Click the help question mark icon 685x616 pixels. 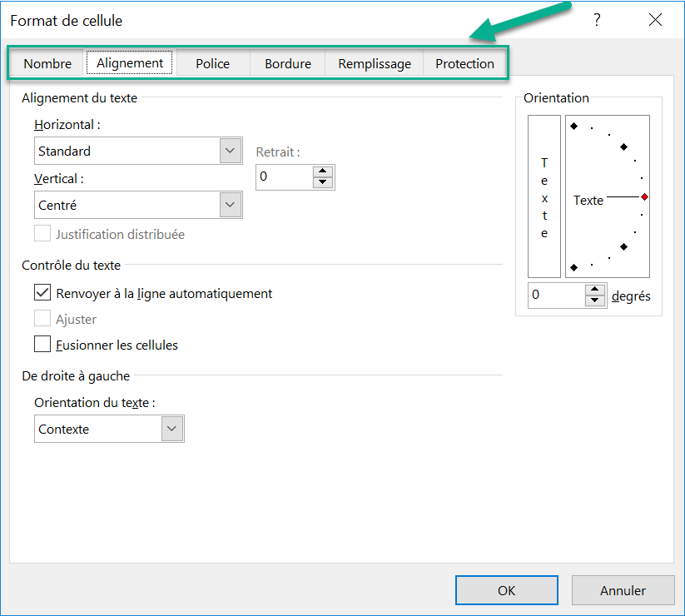pos(597,21)
